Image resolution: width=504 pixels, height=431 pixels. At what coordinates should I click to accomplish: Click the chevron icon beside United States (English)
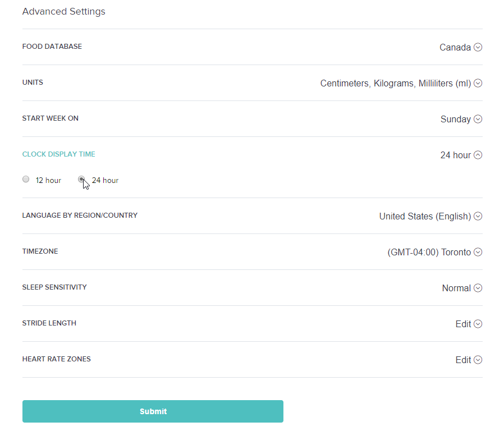pos(478,216)
